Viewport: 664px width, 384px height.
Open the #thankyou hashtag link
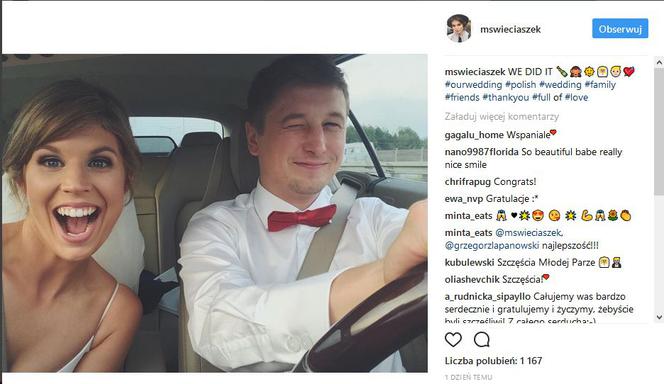coord(506,97)
